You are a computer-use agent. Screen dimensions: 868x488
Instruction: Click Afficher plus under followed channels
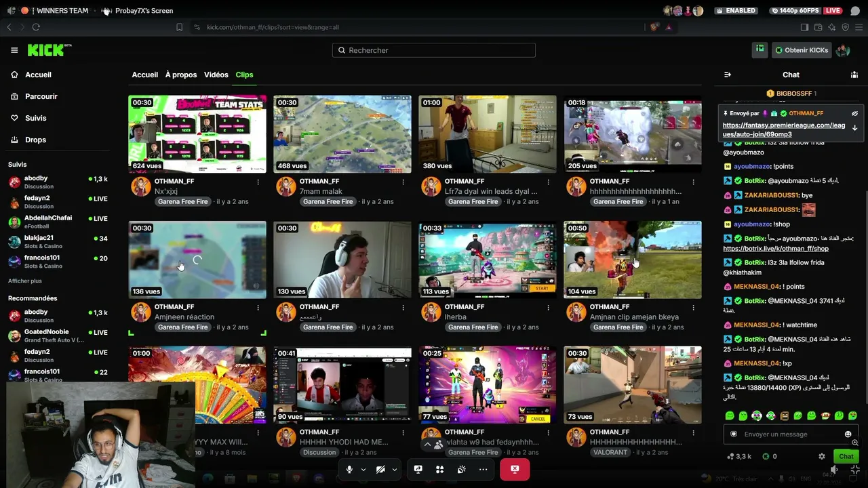pos(25,281)
